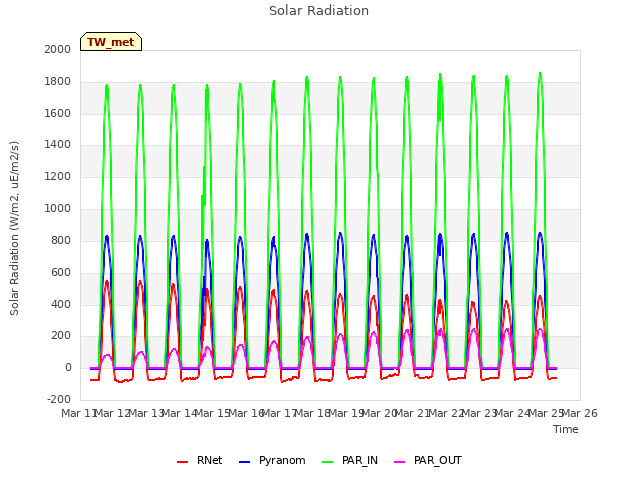The width and height of the screenshot is (640, 480).
Task: Toggle the PAR_OUT legend entry
Action: click(428, 460)
